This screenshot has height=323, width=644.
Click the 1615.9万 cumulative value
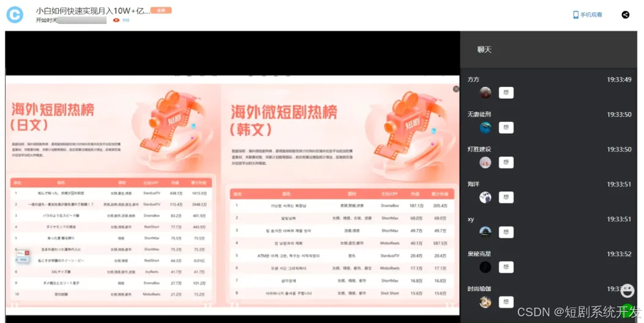(199, 193)
